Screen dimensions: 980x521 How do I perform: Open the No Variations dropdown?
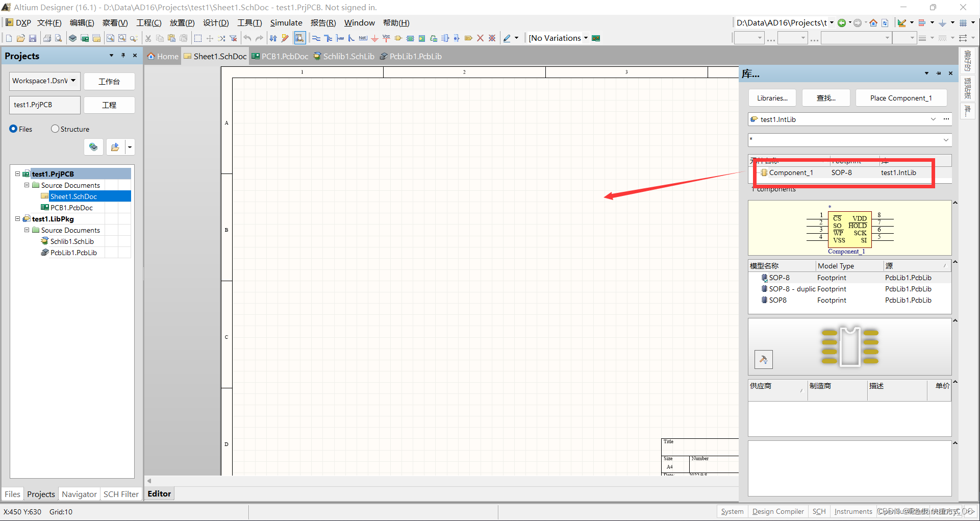click(x=586, y=38)
